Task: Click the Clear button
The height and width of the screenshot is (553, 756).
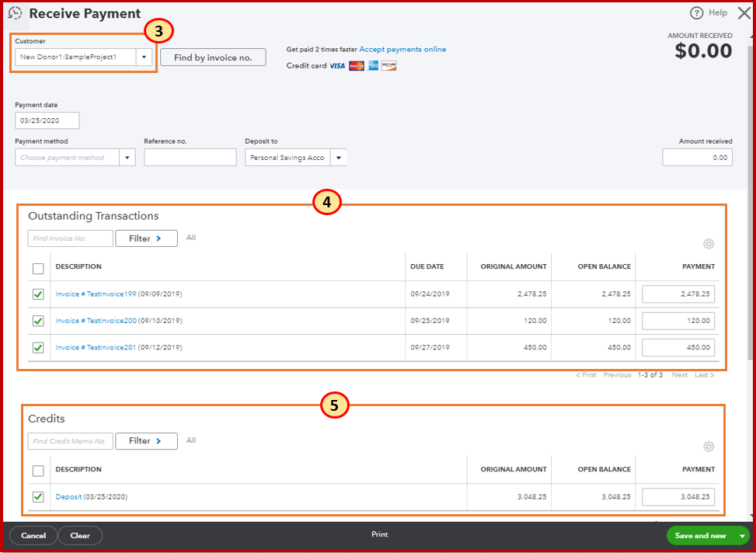Action: tap(80, 536)
